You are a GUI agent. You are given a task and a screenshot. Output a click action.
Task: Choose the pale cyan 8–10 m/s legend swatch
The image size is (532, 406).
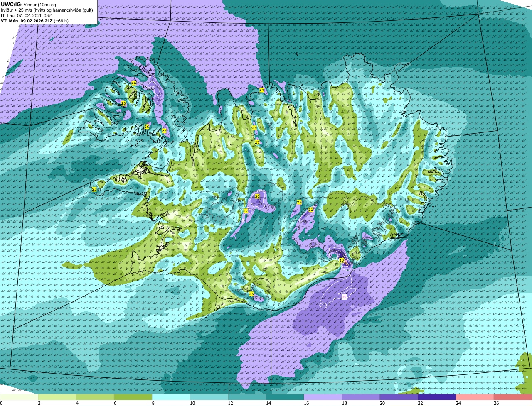point(171,397)
